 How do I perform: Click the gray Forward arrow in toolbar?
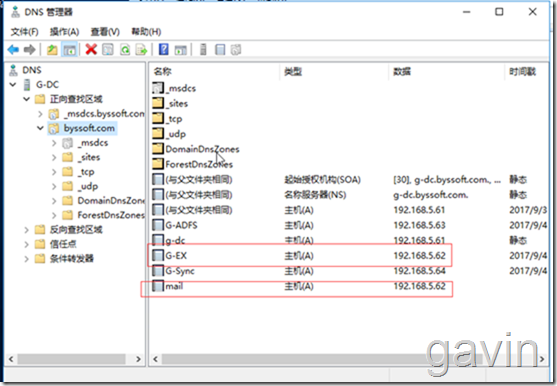click(29, 50)
